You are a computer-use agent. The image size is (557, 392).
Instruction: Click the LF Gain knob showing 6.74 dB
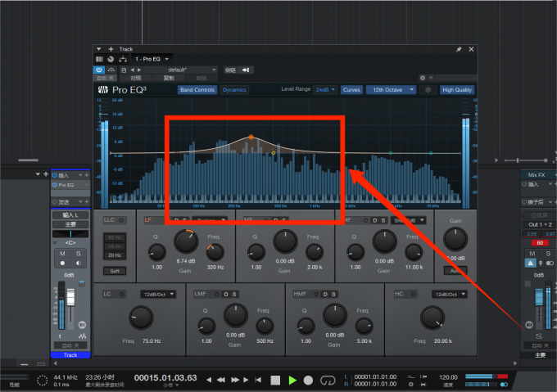pyautogui.click(x=186, y=241)
